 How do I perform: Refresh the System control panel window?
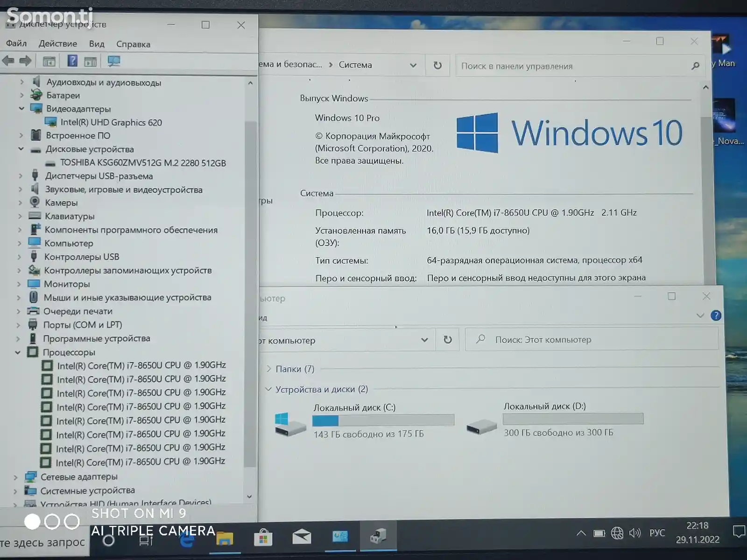point(437,65)
